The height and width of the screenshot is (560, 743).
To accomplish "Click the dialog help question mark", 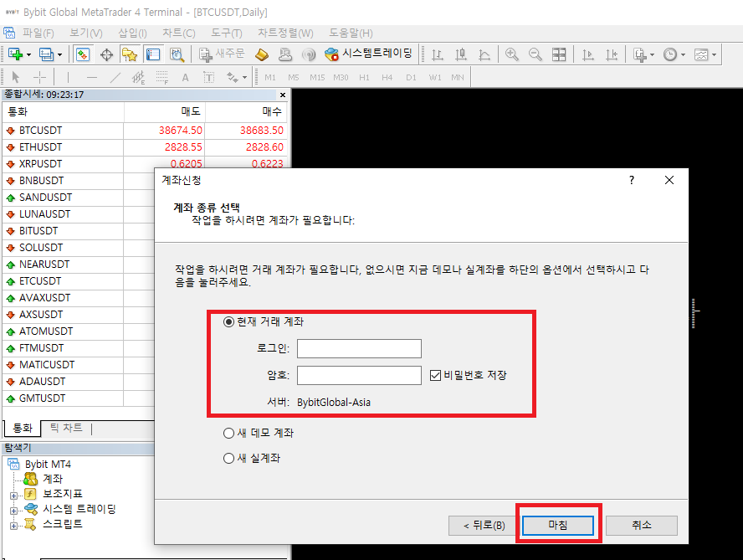I will pyautogui.click(x=632, y=180).
